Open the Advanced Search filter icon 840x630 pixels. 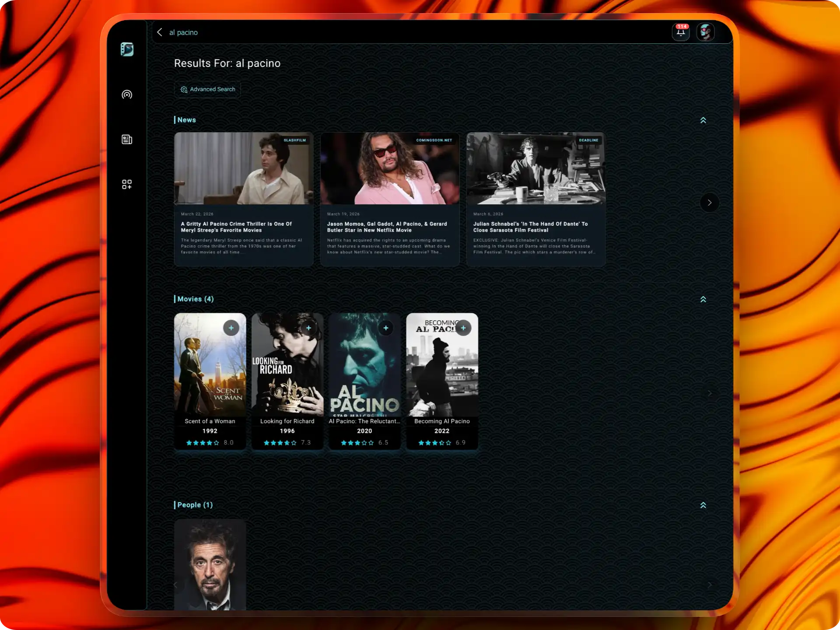click(x=184, y=89)
